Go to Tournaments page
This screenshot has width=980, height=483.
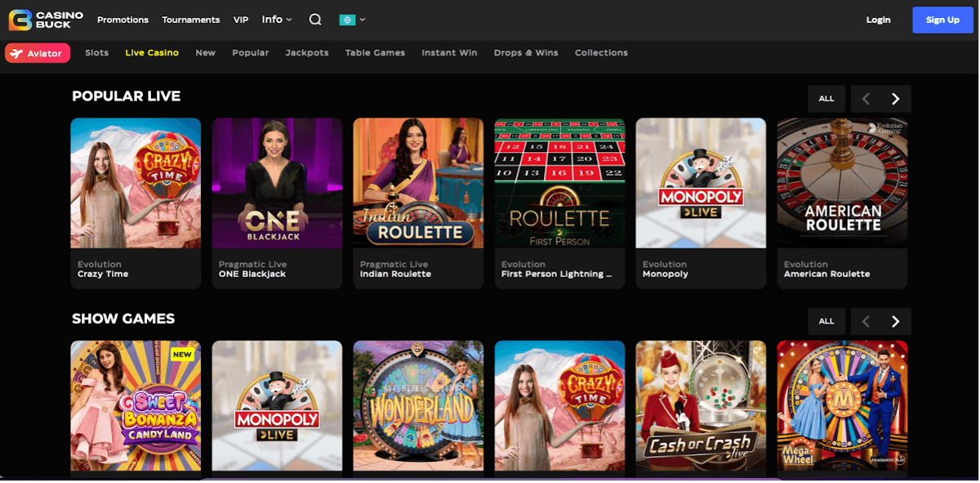click(x=190, y=20)
